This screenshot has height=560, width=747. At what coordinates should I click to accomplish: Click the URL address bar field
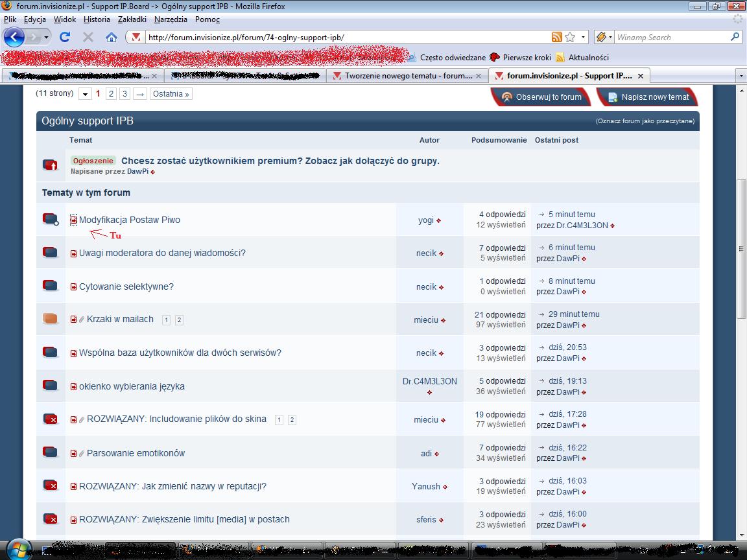[x=344, y=37]
